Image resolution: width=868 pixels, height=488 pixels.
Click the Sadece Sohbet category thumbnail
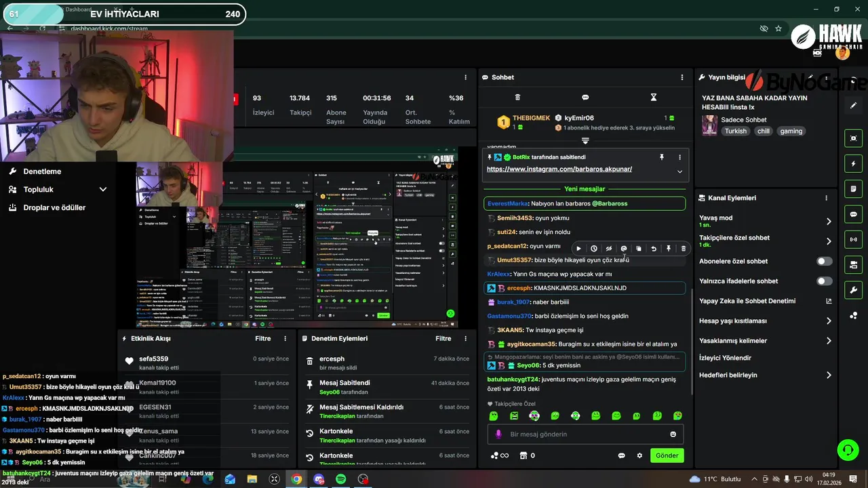point(709,125)
